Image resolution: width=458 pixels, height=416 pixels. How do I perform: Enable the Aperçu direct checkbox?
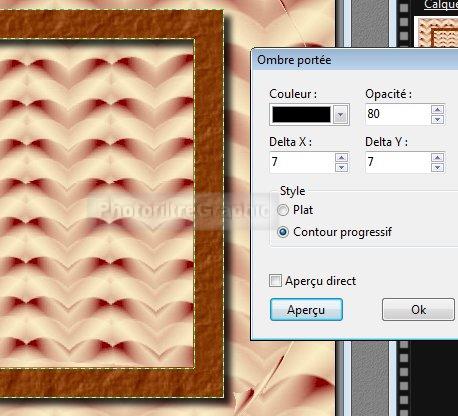[275, 281]
